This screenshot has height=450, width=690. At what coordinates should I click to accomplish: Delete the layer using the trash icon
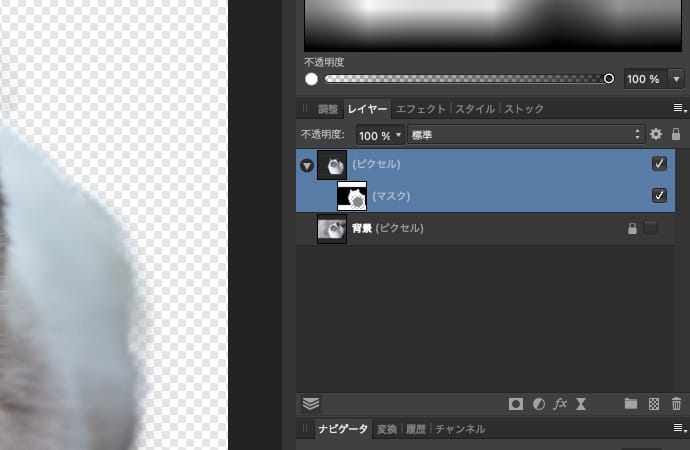click(x=676, y=404)
